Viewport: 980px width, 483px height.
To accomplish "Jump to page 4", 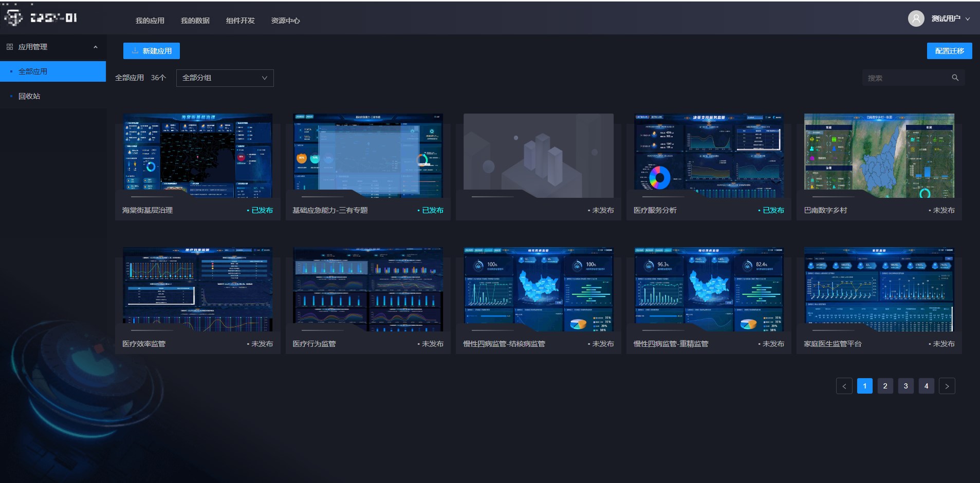I will point(926,386).
